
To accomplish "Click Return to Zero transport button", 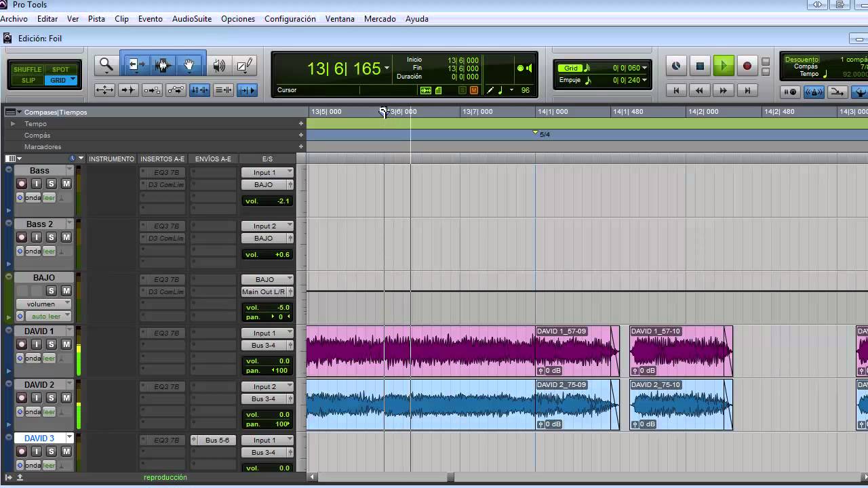I will 676,90.
